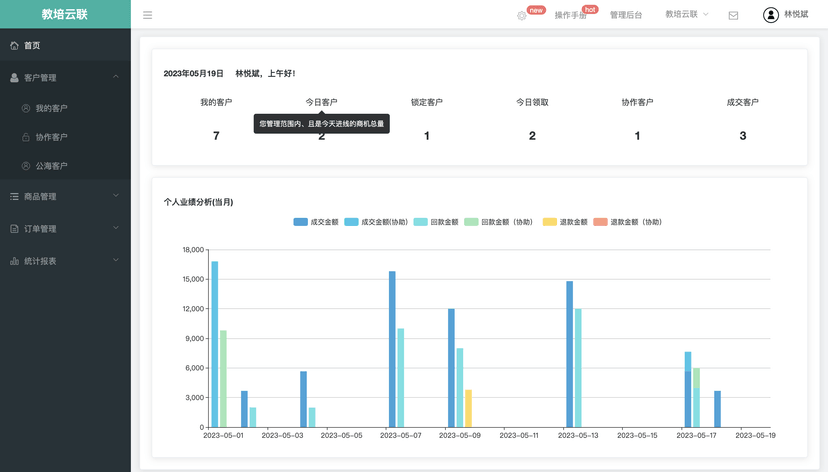Click the 订单管理 document icon

click(14, 229)
